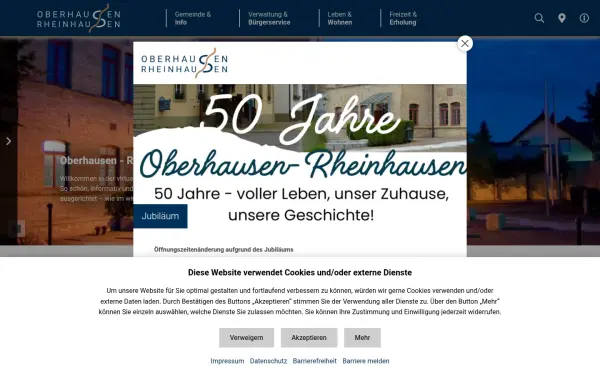Open the Freizeit & Erholung menu
Image resolution: width=600 pixels, height=375 pixels.
(x=403, y=18)
